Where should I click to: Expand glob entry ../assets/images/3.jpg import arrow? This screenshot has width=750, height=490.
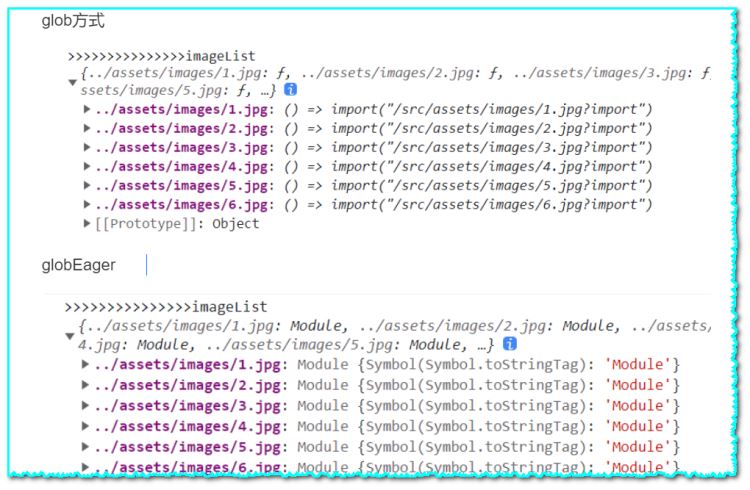87,147
